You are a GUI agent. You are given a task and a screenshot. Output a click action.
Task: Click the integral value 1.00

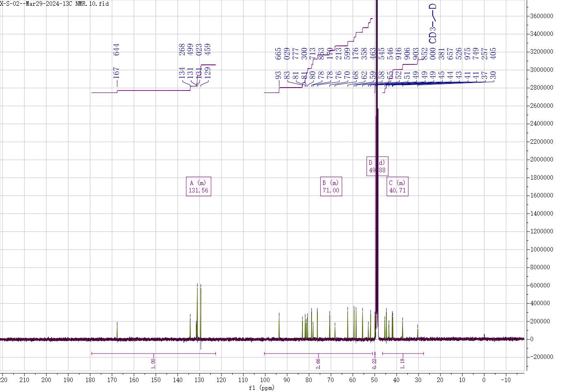pos(153,363)
